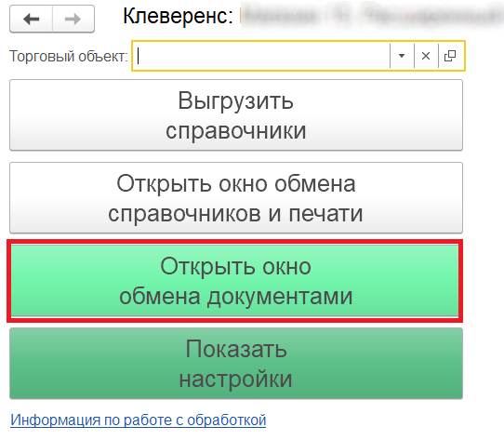504x440 pixels.
Task: Show settings via Показать настройки button
Action: point(236,364)
